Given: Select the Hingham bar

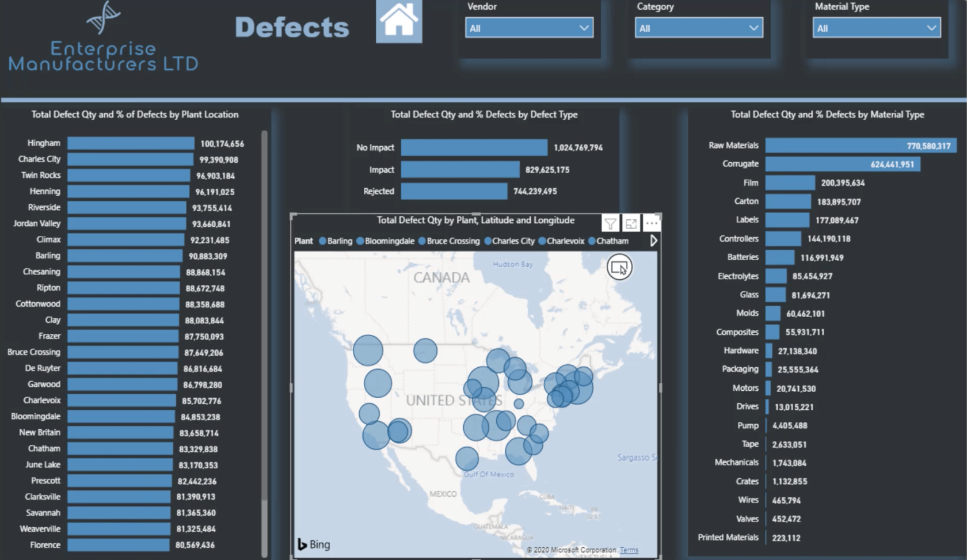Looking at the screenshot, I should [x=131, y=143].
